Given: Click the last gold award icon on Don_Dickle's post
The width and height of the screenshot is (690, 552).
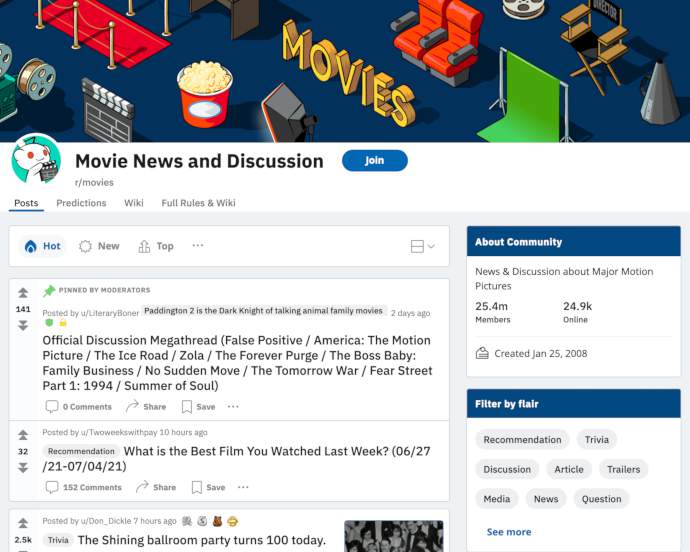Looking at the screenshot, I should pyautogui.click(x=232, y=521).
